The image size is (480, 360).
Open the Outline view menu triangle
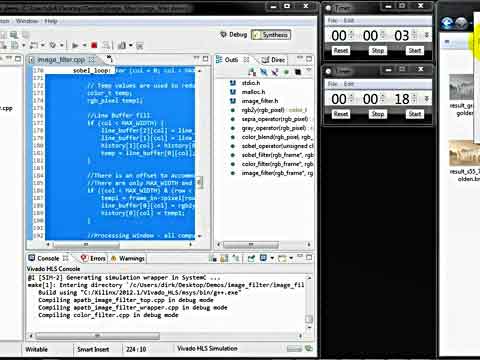(x=308, y=71)
